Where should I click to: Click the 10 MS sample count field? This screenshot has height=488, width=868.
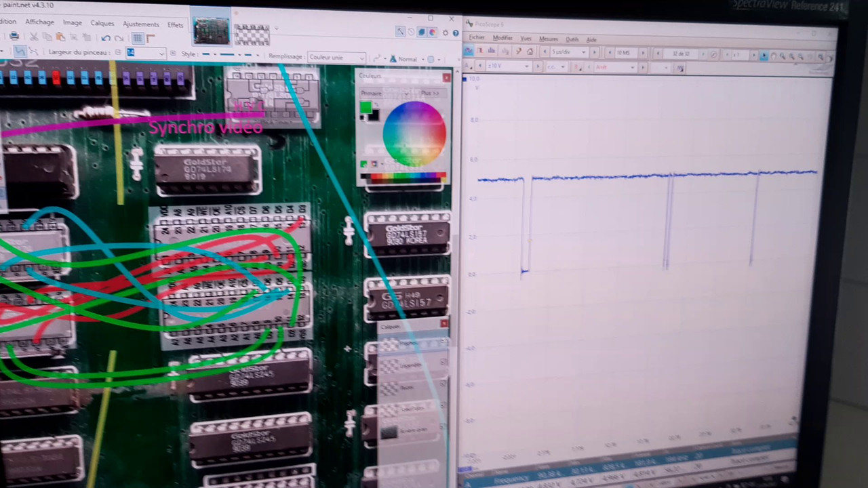click(x=625, y=53)
